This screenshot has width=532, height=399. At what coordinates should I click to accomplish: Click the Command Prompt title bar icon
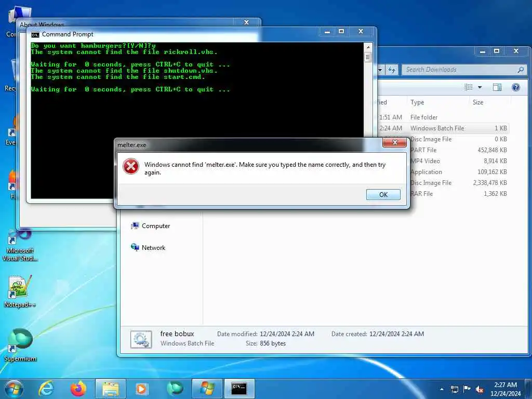point(35,35)
